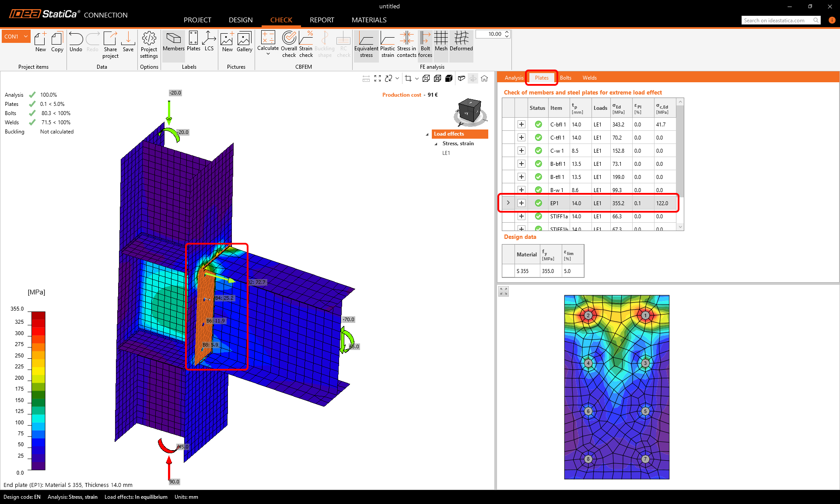Switch to the REPORT ribbon tab
The image size is (840, 504).
click(322, 20)
